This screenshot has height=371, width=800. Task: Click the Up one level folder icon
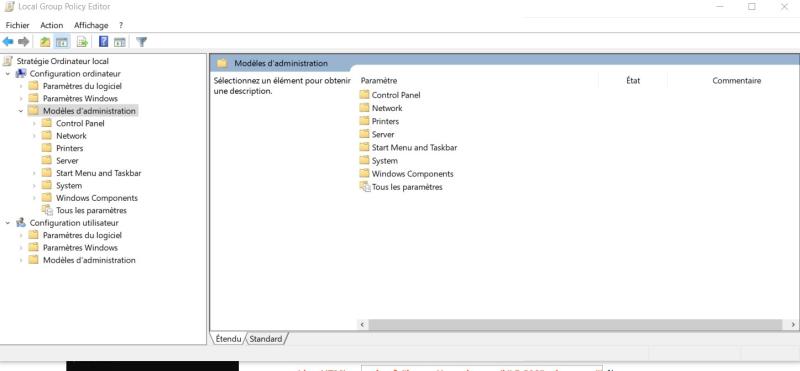(45, 42)
